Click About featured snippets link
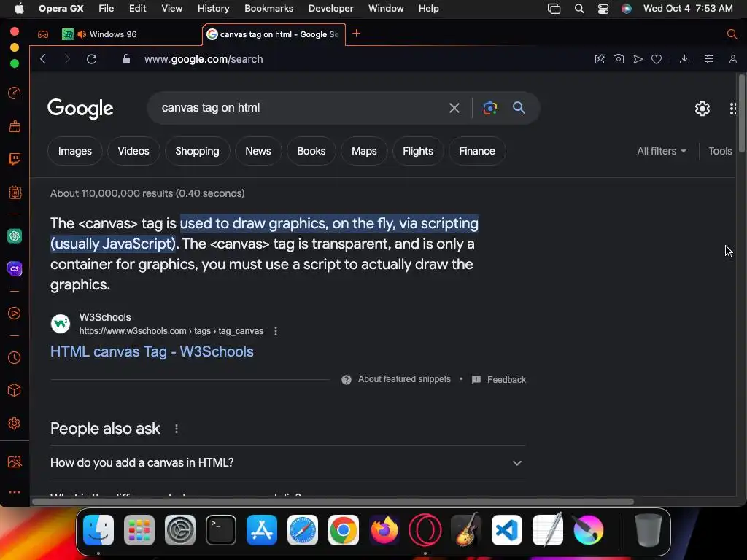This screenshot has width=747, height=560. tap(404, 379)
